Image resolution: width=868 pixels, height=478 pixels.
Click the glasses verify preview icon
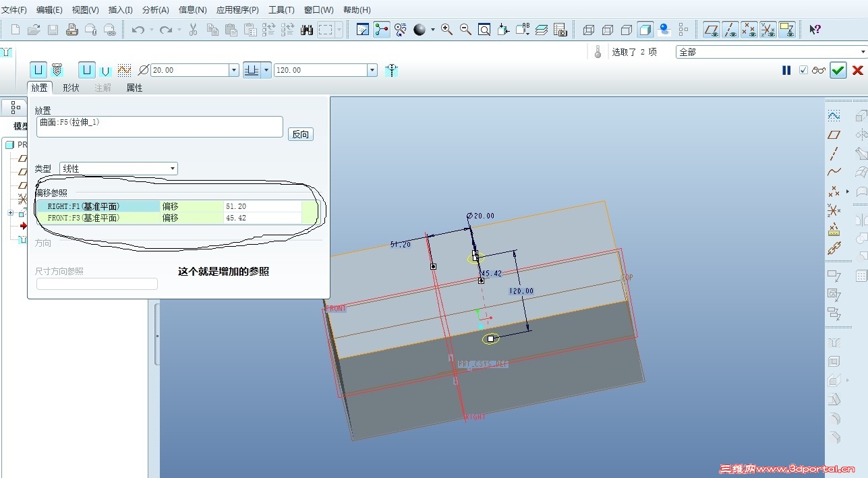[x=819, y=70]
